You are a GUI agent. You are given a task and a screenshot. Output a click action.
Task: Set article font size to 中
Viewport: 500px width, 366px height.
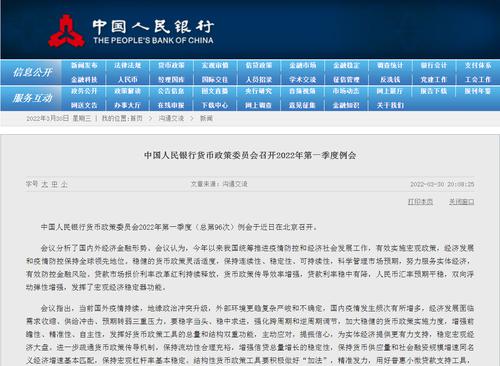coord(54,184)
